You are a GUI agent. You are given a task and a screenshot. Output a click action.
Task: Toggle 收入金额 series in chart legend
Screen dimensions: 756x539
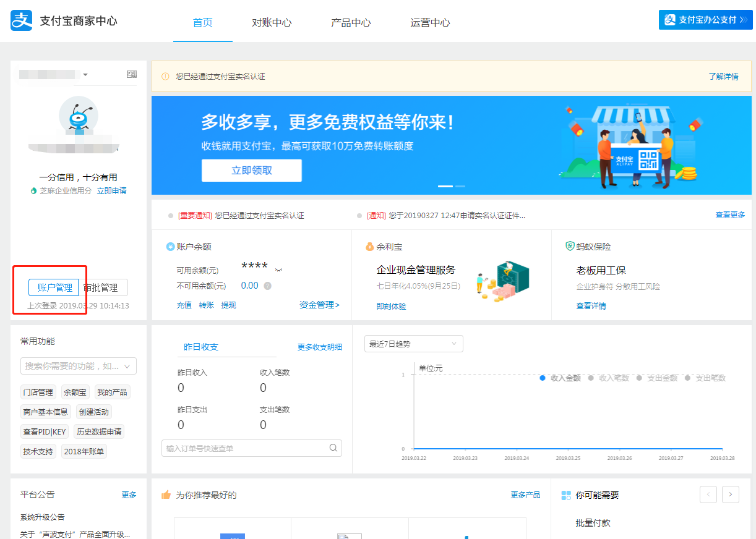pos(560,378)
